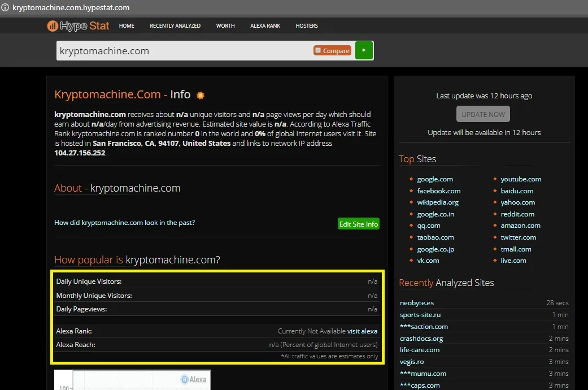The height and width of the screenshot is (390, 588).
Task: Click the orange badge icon beside Info heading
Action: (201, 96)
